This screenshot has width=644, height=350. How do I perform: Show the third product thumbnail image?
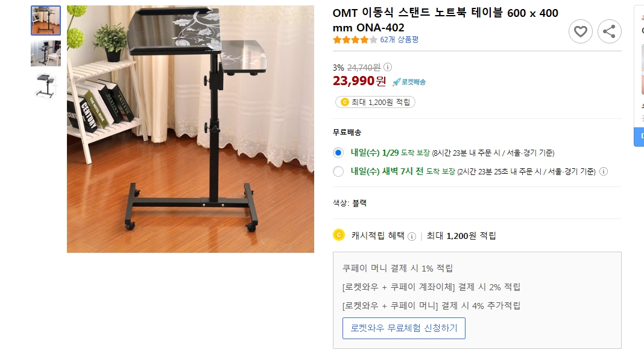[x=46, y=86]
